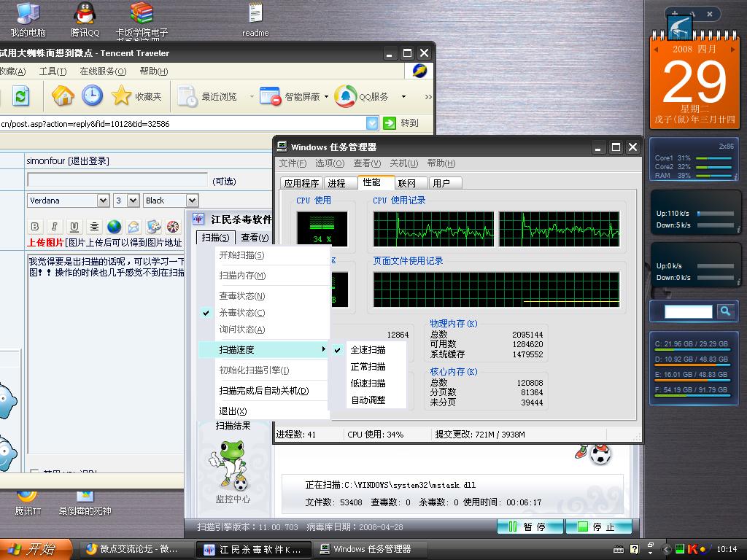Expand 扫描速度 submenu arrow
This screenshot has width=747, height=560.
(323, 349)
